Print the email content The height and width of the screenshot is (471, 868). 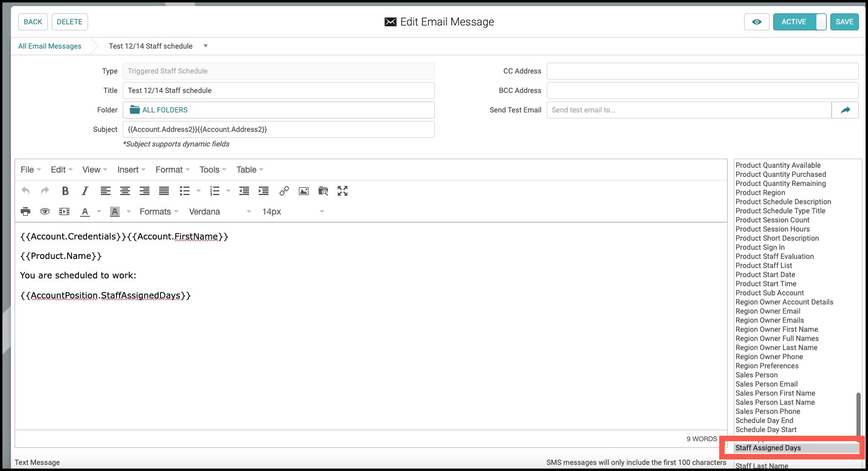(26, 211)
